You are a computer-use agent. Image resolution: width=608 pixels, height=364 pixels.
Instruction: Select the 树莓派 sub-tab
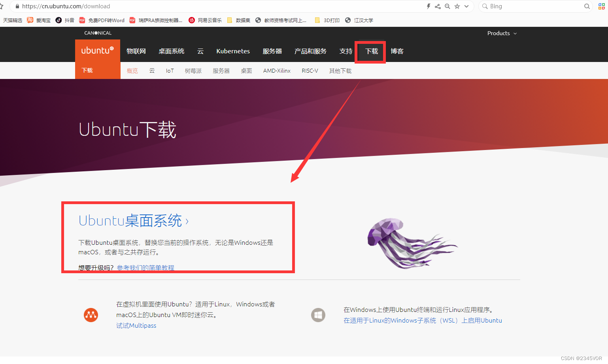[193, 71]
